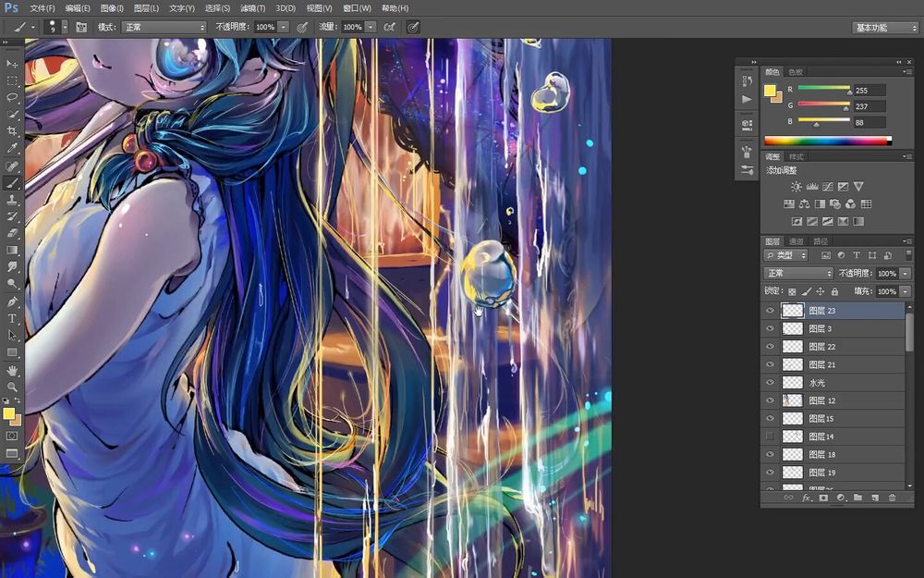Switch to the 通道 tab

point(796,241)
